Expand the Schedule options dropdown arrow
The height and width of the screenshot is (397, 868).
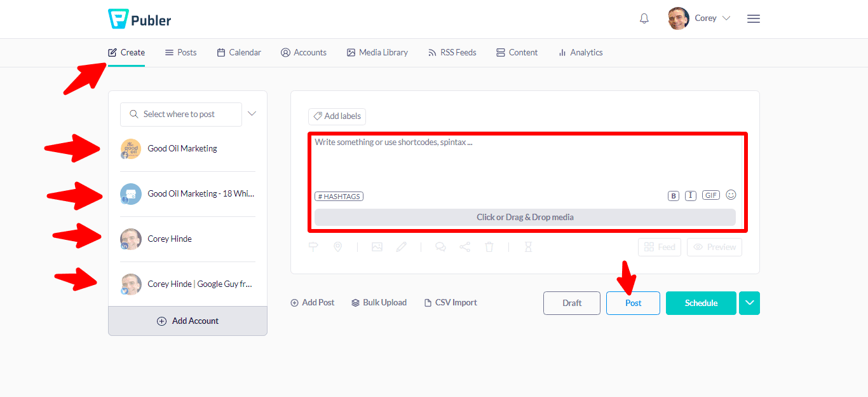point(750,303)
